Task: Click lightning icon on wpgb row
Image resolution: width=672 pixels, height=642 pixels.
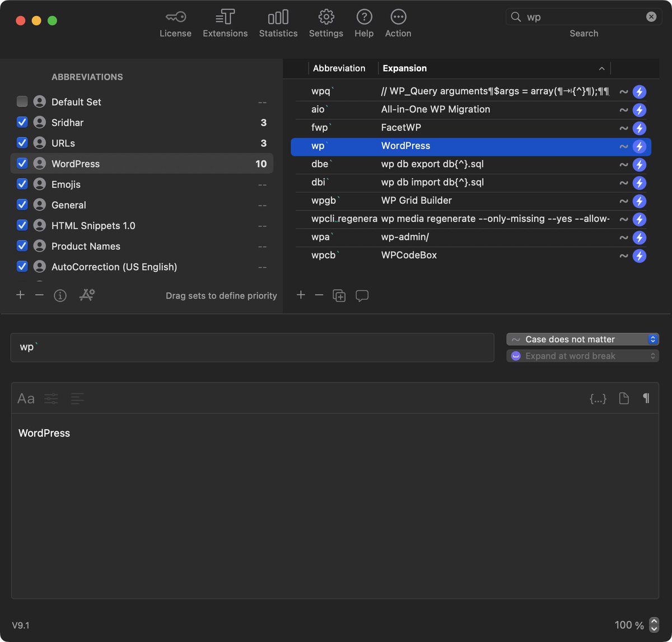Action: pyautogui.click(x=640, y=201)
